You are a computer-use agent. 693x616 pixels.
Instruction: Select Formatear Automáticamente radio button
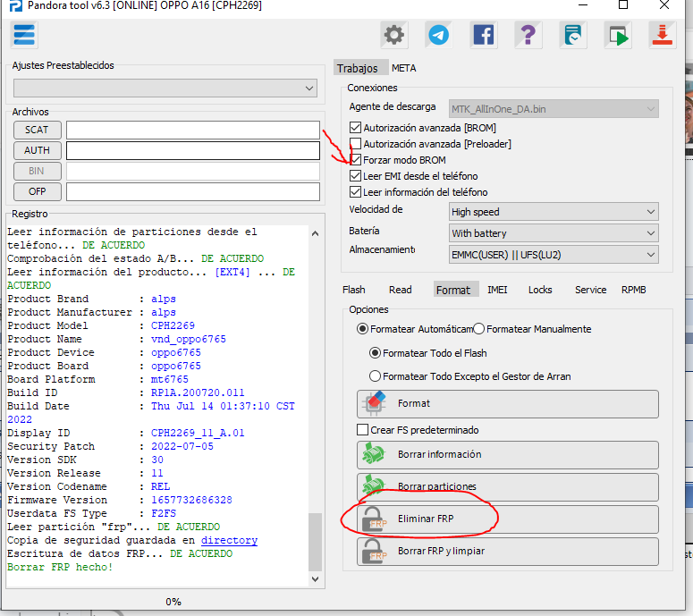coord(362,329)
